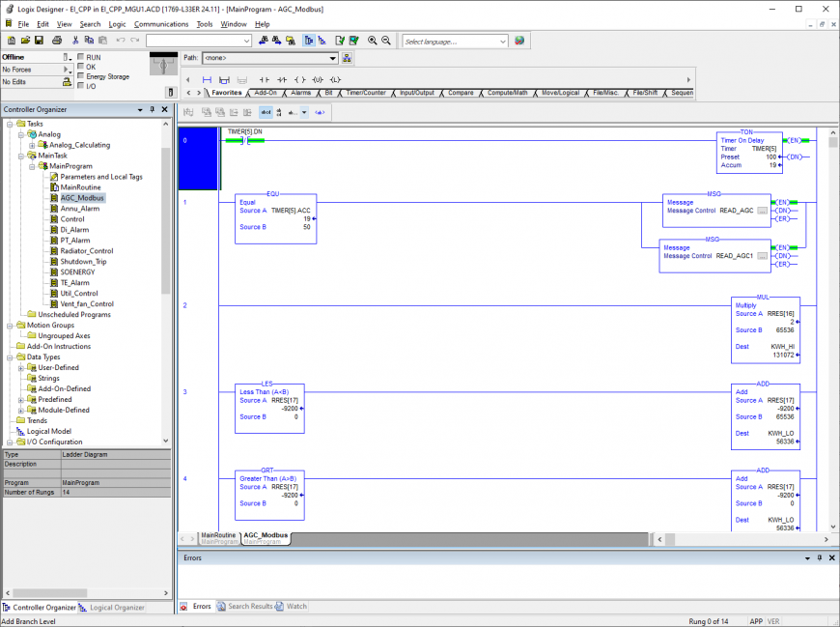Open the Search Results tab
The image size is (840, 627).
(x=246, y=606)
